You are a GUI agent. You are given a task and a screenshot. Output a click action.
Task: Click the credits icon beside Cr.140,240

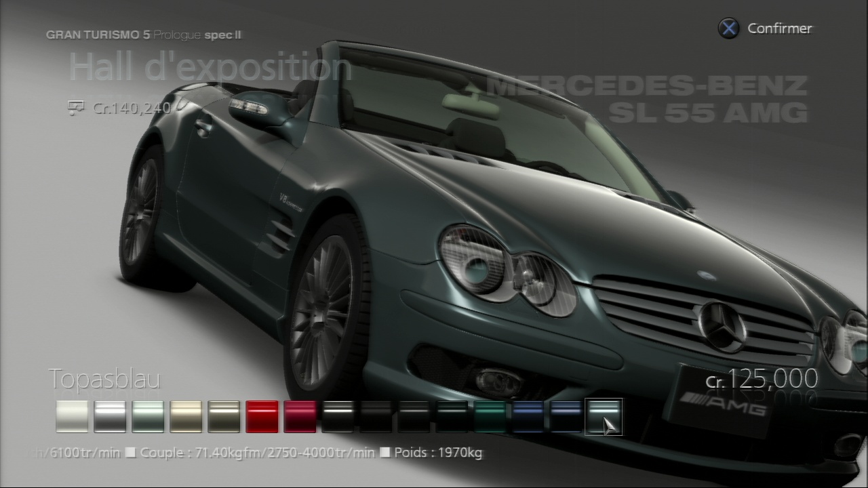click(x=77, y=108)
